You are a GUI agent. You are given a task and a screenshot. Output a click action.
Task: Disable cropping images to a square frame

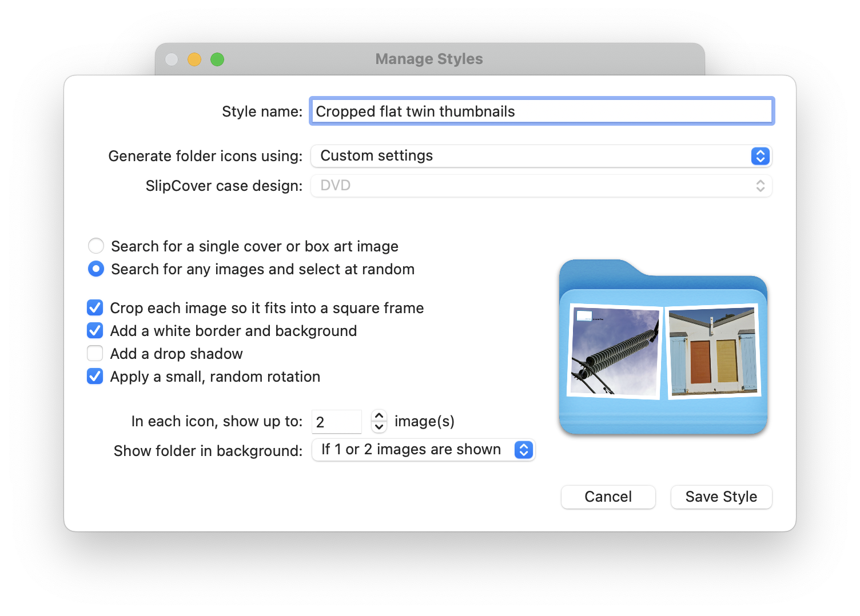95,307
